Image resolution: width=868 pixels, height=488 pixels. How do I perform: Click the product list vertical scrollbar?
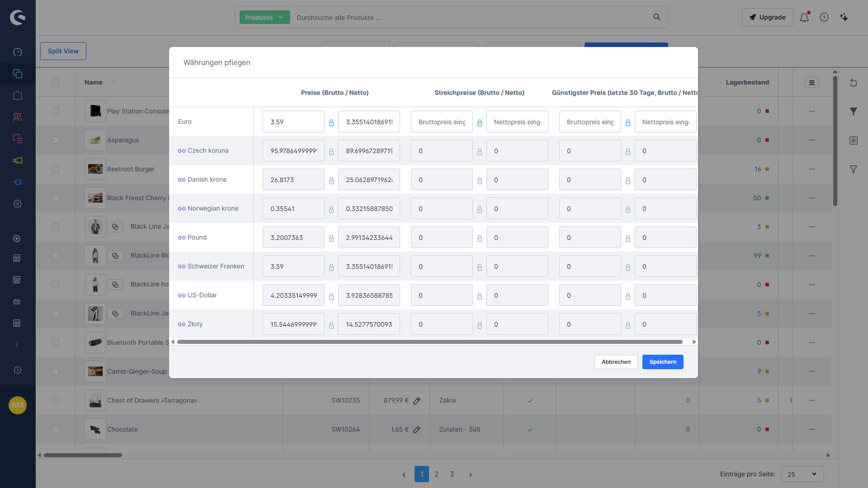835,140
